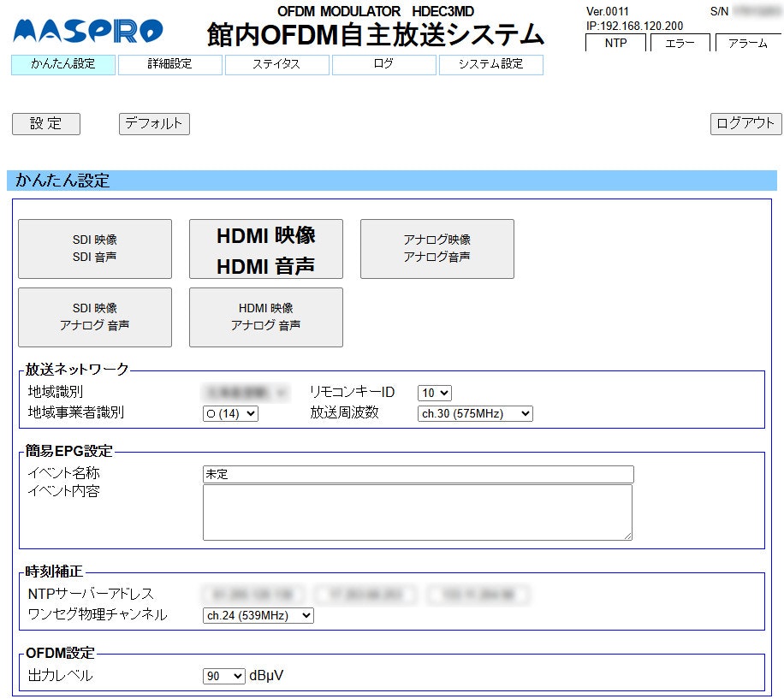Click the デフォルト button
The image size is (784, 699).
click(x=154, y=123)
